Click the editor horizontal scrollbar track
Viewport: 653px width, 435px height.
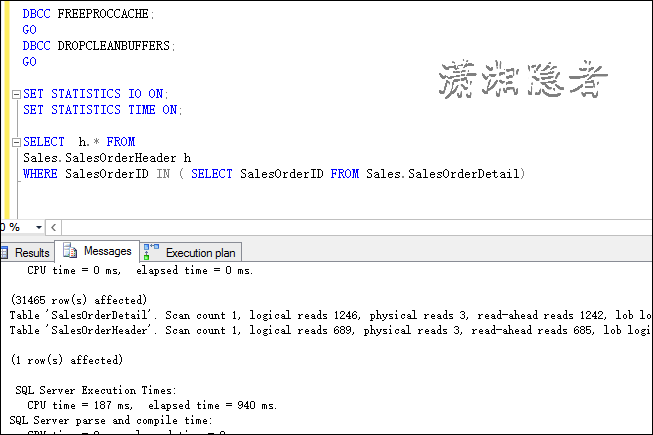coord(350,227)
